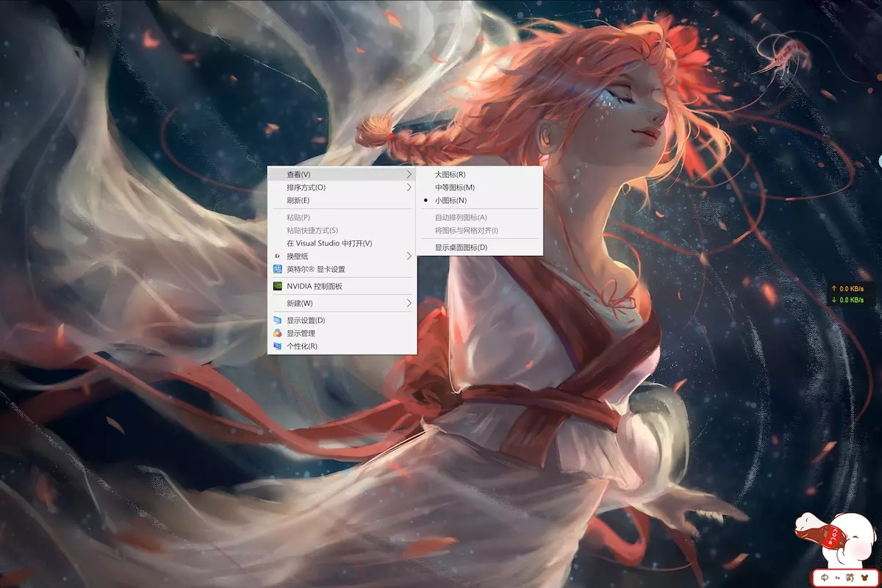Viewport: 882px width, 588px height.
Task: Click the 简 simplified button on IME bar
Action: pyautogui.click(x=849, y=578)
